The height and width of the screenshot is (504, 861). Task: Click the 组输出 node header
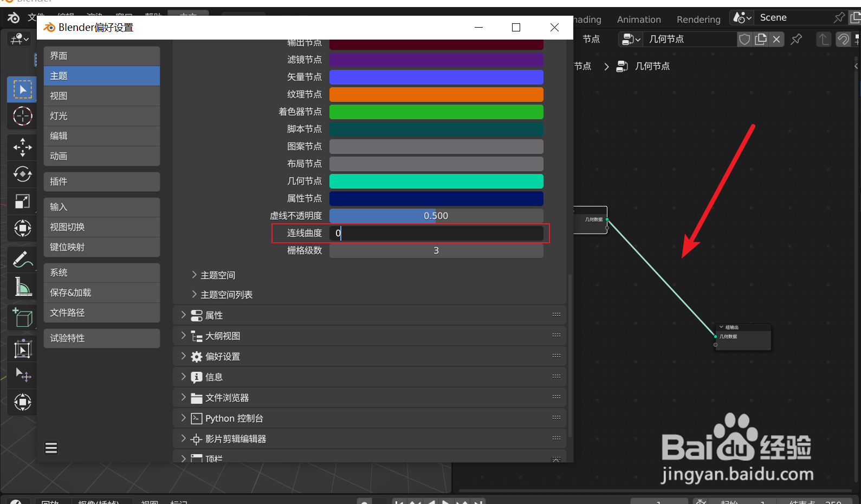pos(743,327)
